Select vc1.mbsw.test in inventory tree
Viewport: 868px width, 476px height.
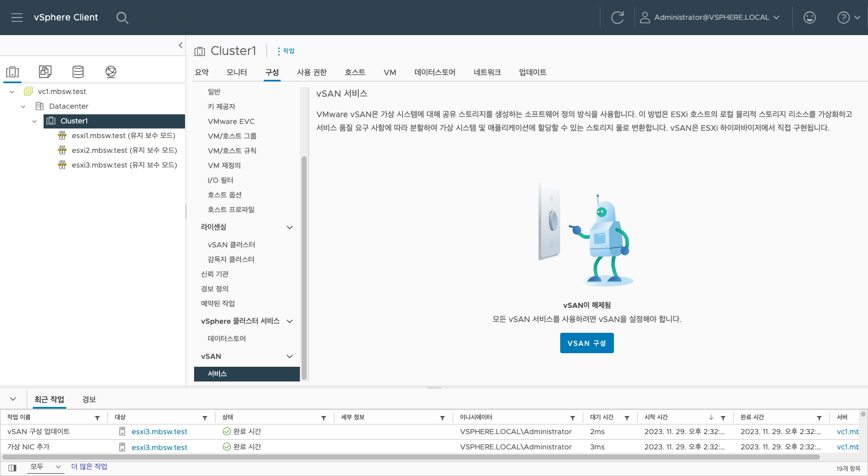click(x=62, y=92)
